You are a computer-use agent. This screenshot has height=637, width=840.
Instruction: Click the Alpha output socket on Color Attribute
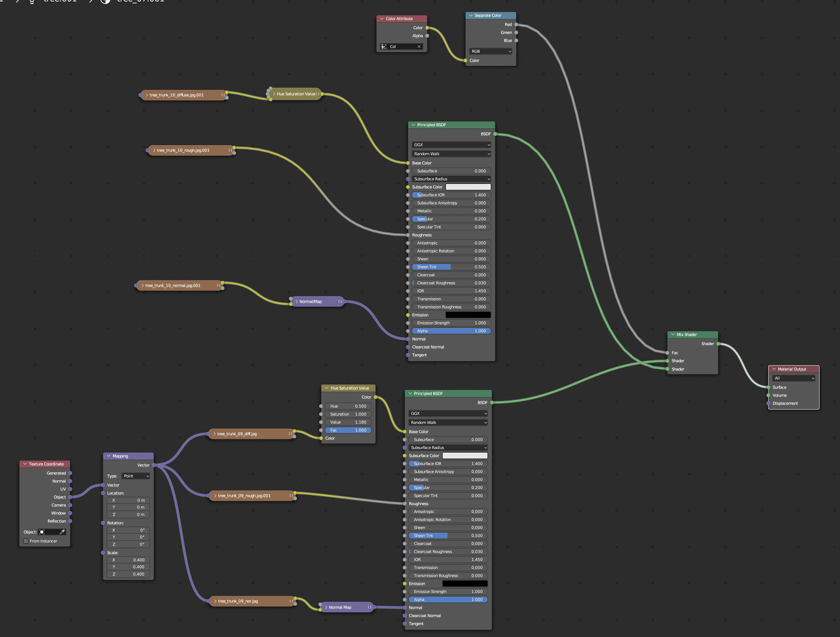coord(427,36)
